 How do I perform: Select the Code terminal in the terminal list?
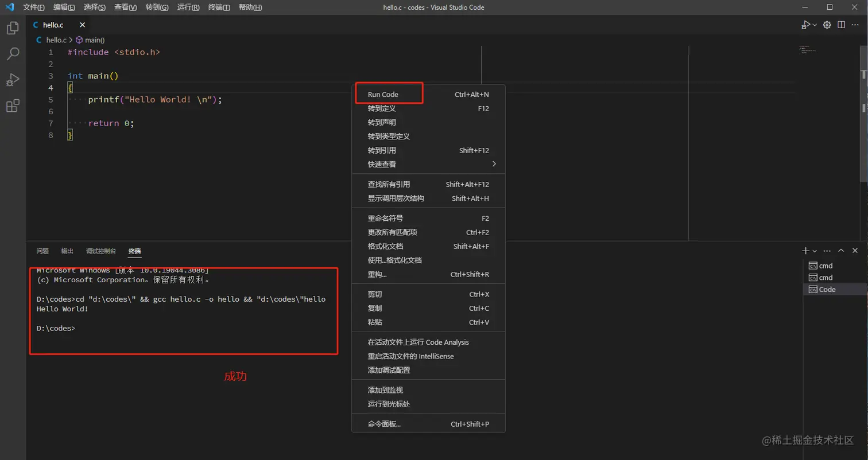tap(835, 290)
